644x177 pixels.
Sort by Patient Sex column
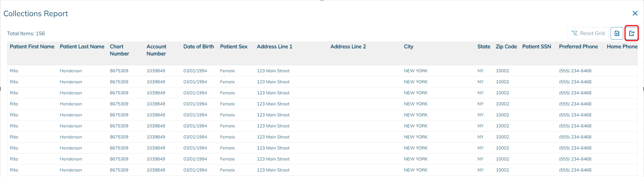(234, 47)
